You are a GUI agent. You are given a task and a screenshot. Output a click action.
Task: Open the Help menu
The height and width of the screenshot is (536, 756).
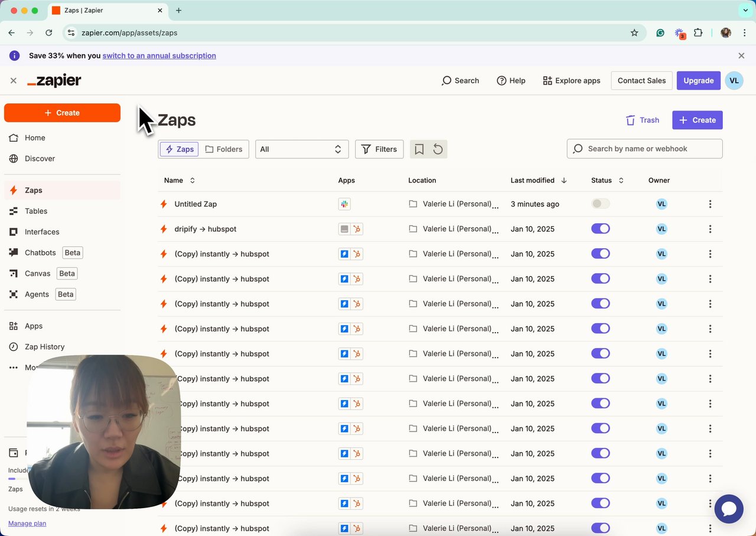(x=511, y=80)
